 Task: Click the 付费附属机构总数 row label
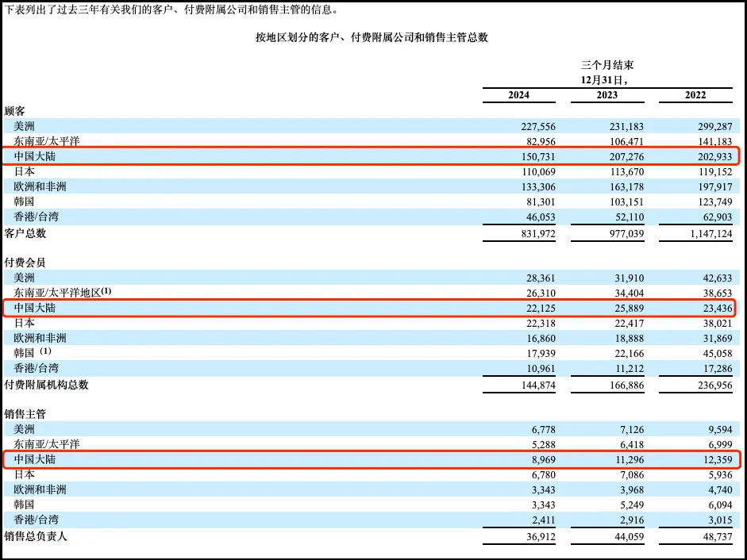click(x=46, y=385)
